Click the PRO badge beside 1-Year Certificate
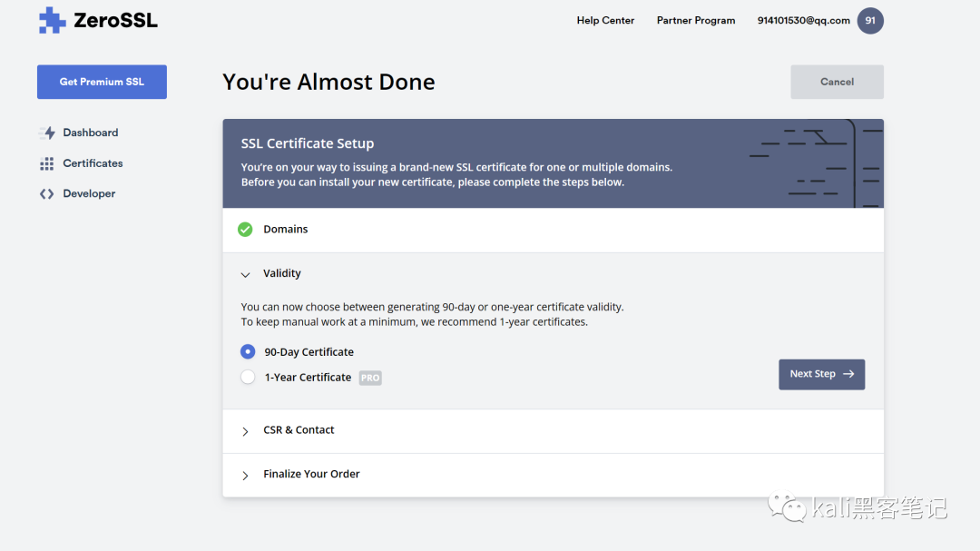Viewport: 980px width, 551px height. [x=370, y=378]
